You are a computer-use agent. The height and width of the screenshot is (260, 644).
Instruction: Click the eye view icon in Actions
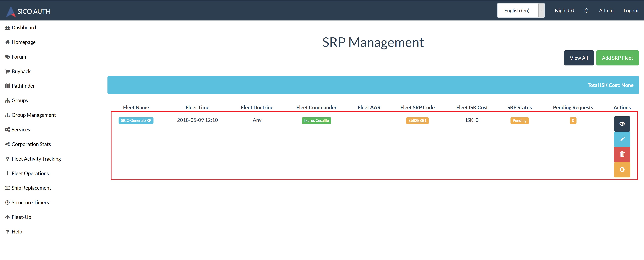click(622, 124)
